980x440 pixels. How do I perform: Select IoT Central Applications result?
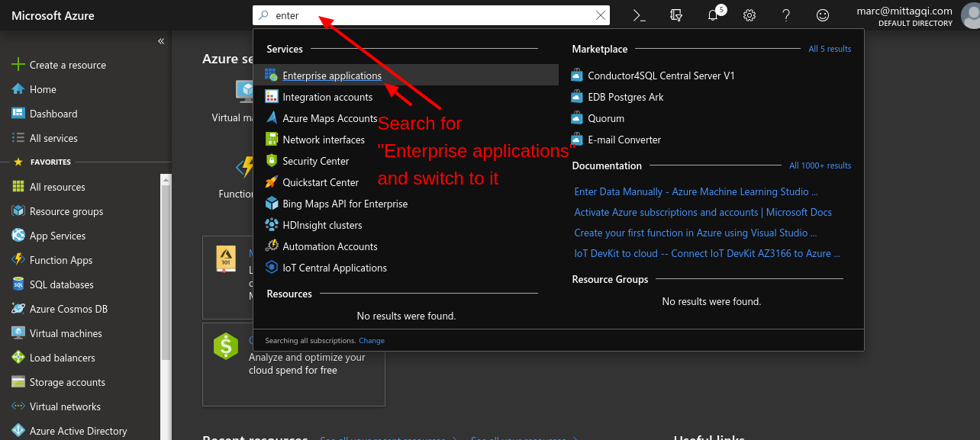click(x=334, y=268)
